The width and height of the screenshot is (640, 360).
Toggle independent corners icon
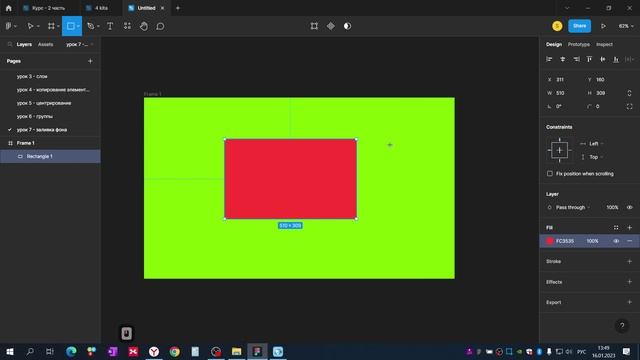tap(629, 107)
